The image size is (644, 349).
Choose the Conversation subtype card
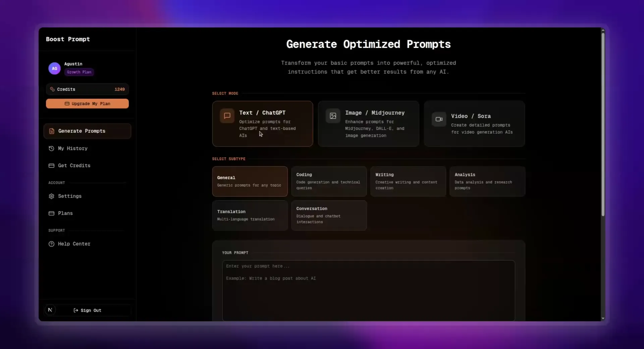pyautogui.click(x=329, y=215)
